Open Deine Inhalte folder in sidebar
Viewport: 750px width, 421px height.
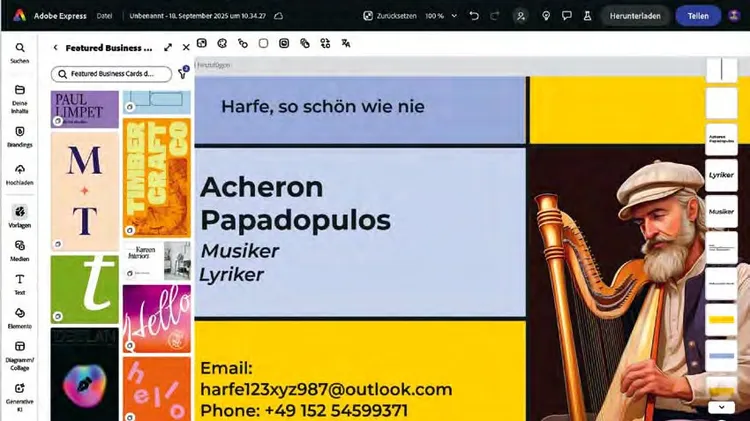point(20,95)
